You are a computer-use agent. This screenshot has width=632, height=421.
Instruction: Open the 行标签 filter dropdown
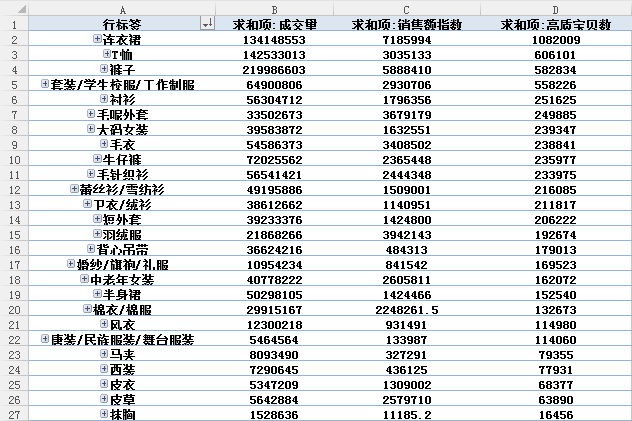click(x=207, y=23)
